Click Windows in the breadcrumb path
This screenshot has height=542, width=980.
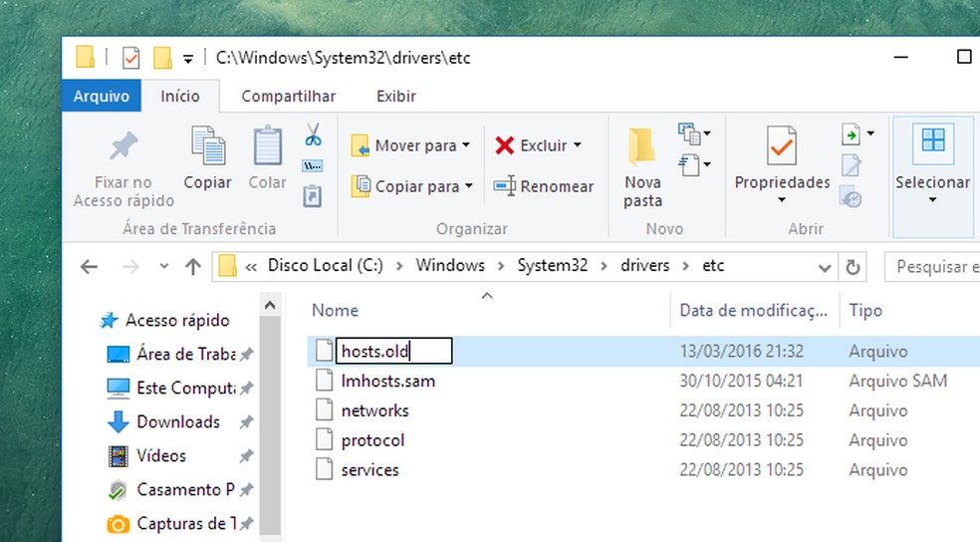tap(450, 266)
